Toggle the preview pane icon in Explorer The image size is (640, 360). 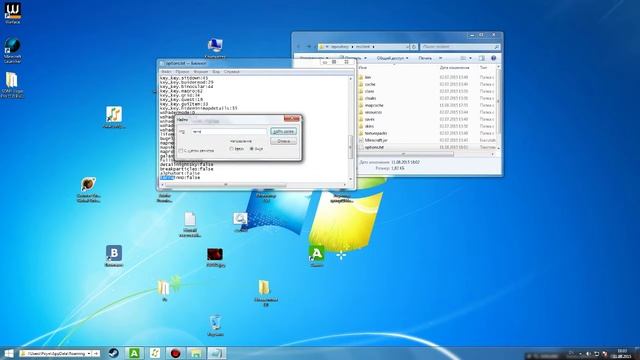(482, 58)
